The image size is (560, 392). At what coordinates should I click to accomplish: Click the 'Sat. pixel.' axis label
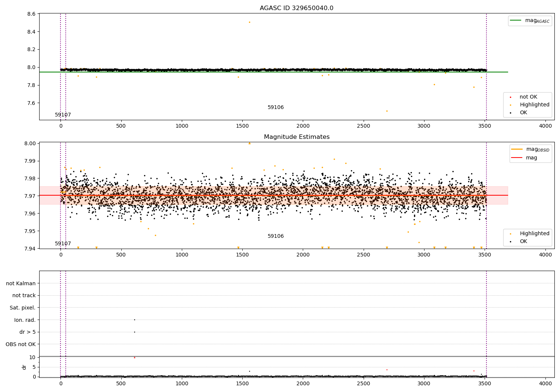(x=23, y=308)
